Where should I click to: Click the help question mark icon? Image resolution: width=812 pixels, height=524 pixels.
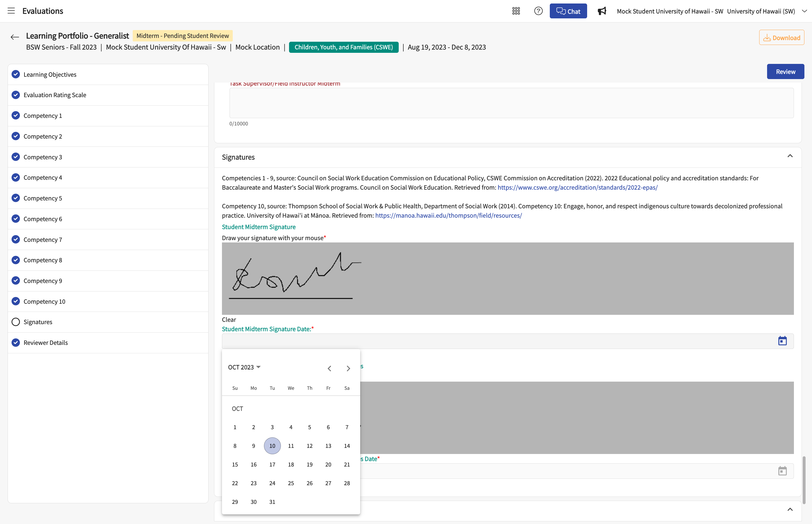(x=538, y=11)
